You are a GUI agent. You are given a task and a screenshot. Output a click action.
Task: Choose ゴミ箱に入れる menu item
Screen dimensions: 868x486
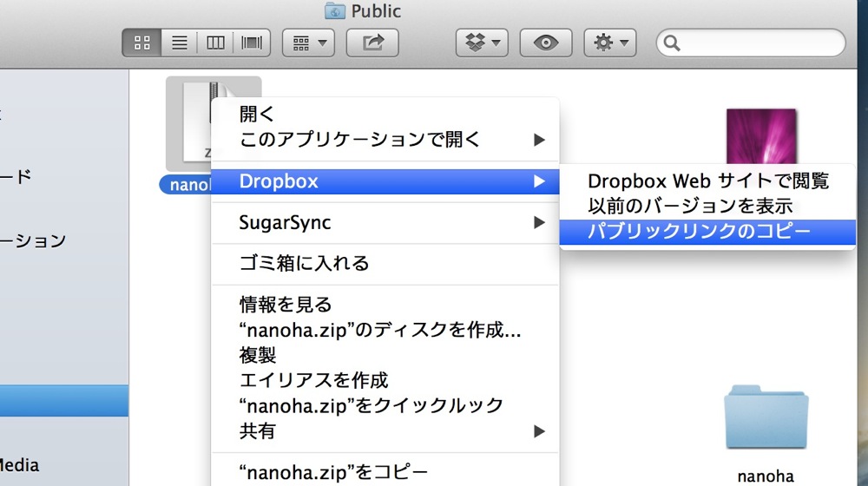[x=385, y=263]
